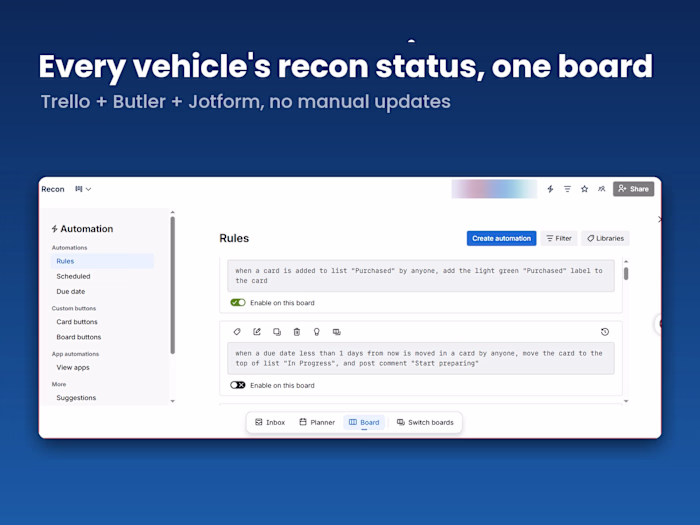Click the add-to-boards icon on due date rule
The image size is (700, 525).
pos(337,332)
